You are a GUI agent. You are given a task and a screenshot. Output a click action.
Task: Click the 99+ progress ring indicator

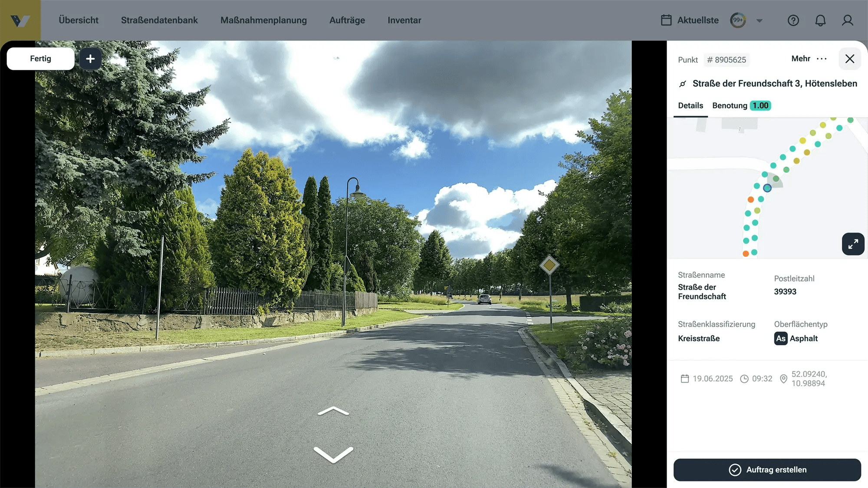tap(738, 20)
